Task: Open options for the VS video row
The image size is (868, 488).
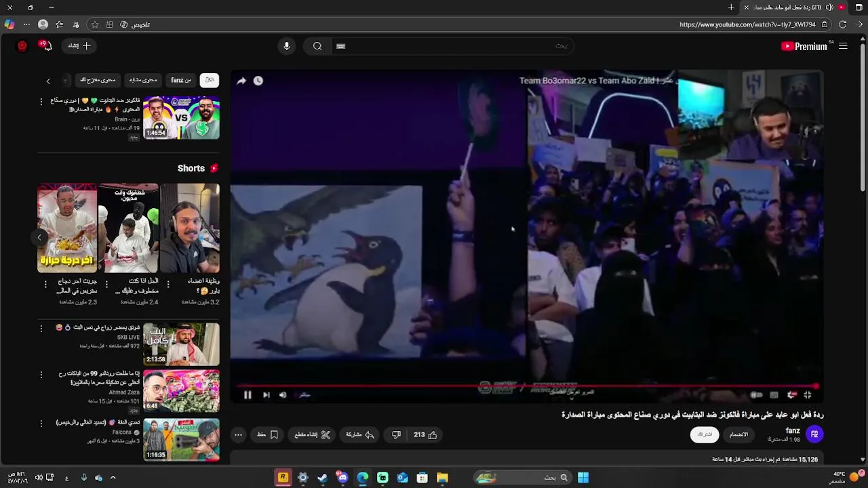Action: pos(41,102)
